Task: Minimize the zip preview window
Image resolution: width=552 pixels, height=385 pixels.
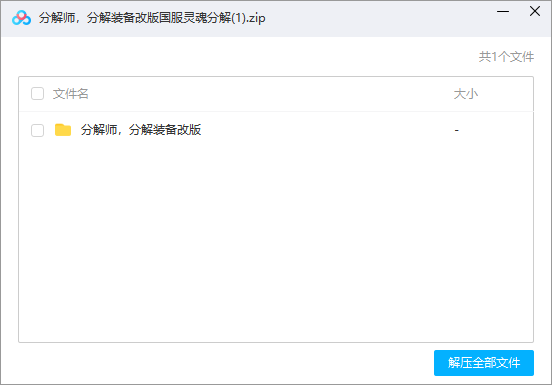Action: pyautogui.click(x=503, y=12)
